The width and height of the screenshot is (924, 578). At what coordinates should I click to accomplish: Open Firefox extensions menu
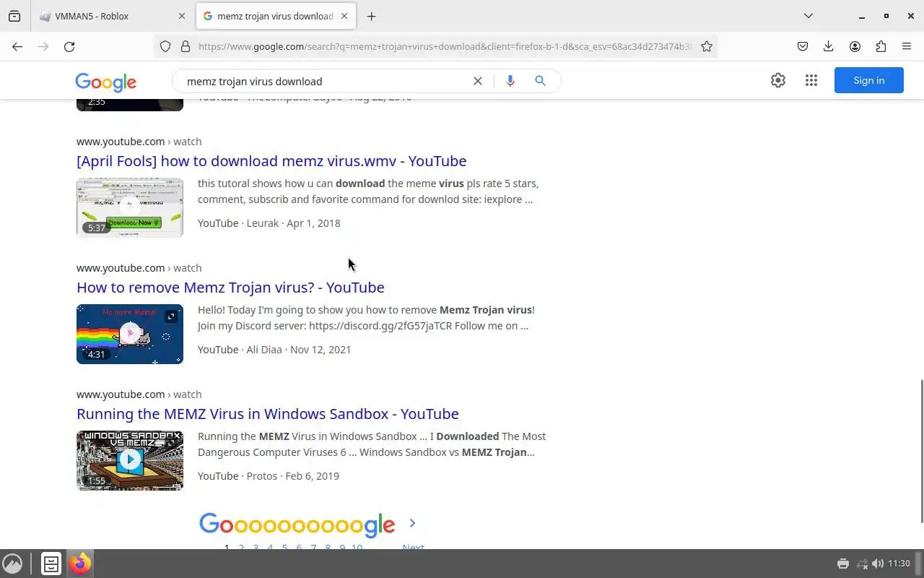881,46
